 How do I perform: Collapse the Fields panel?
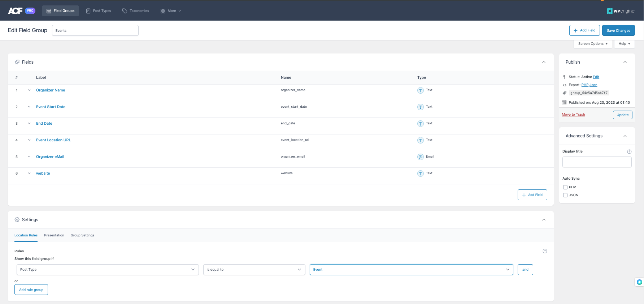coord(544,62)
